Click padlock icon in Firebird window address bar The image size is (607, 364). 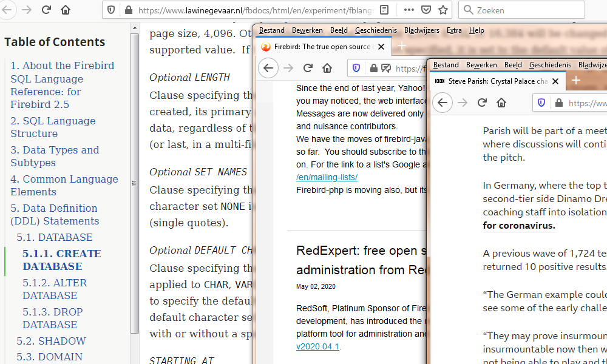pyautogui.click(x=373, y=69)
